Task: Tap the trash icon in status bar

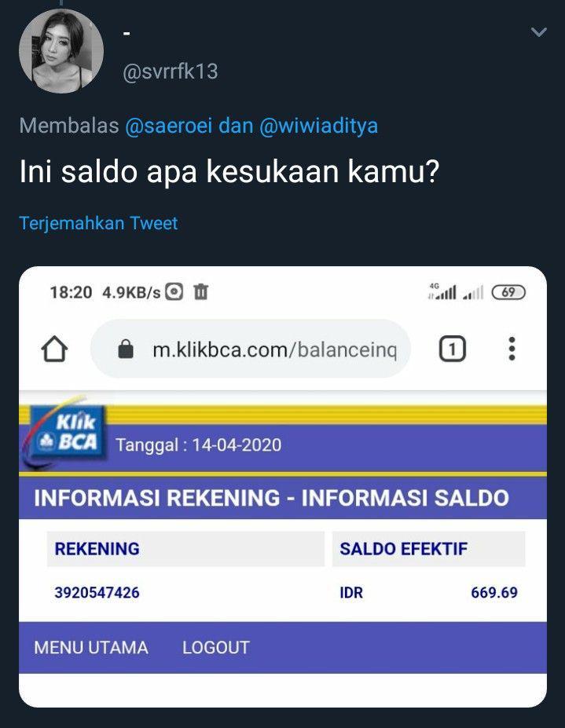Action: click(200, 292)
